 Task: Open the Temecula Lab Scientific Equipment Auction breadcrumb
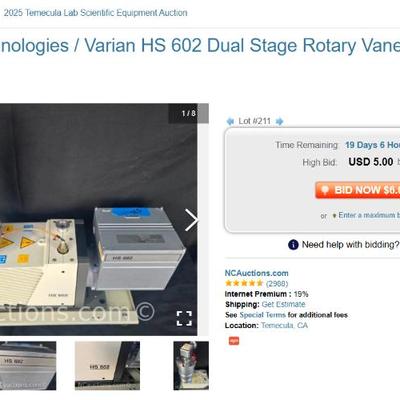(95, 13)
